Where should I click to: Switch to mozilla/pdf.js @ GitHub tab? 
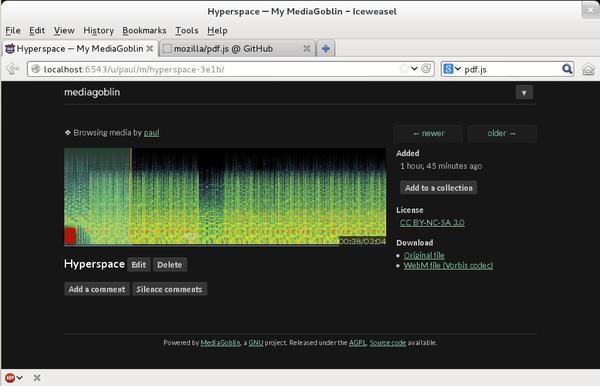pyautogui.click(x=236, y=49)
